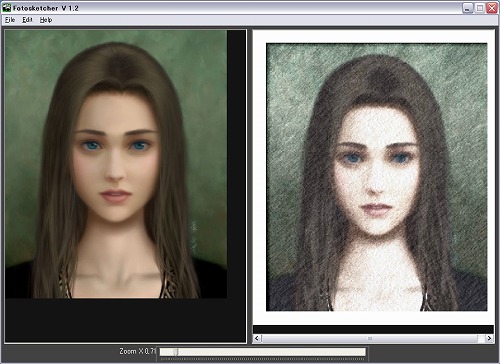Close the Fotosketcher window
Screen dimensions: 500x364
[492, 8]
